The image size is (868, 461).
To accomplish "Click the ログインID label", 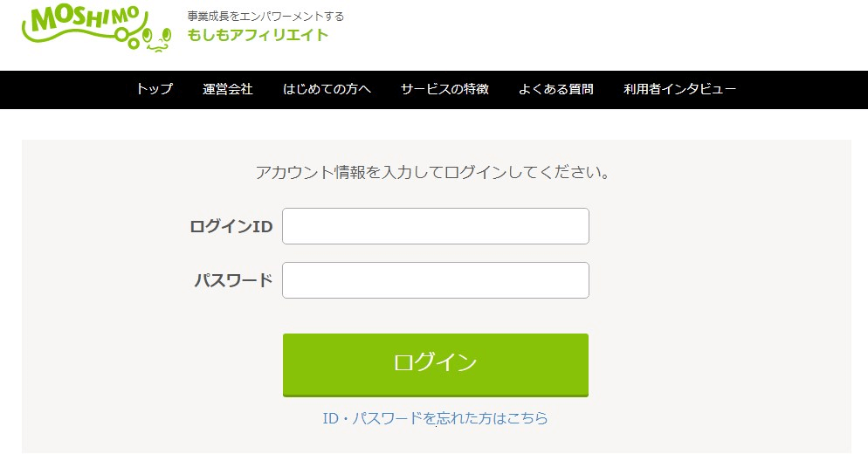I will 231,226.
